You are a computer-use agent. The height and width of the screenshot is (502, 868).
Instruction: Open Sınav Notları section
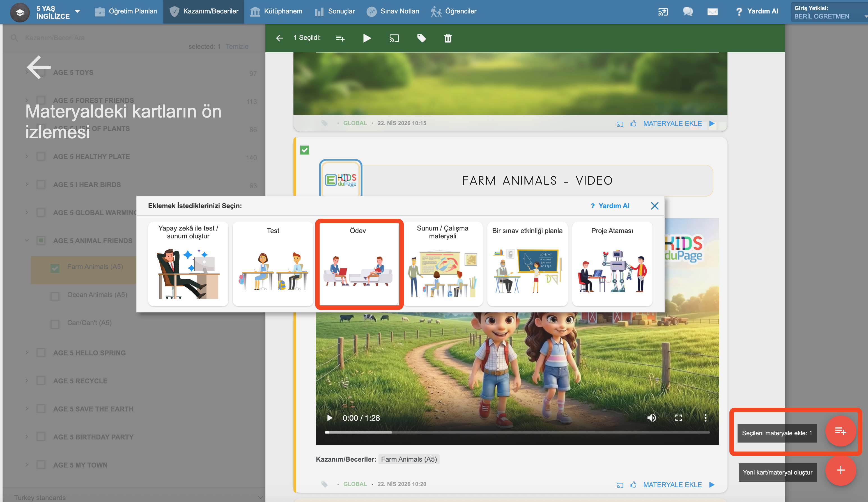[393, 11]
